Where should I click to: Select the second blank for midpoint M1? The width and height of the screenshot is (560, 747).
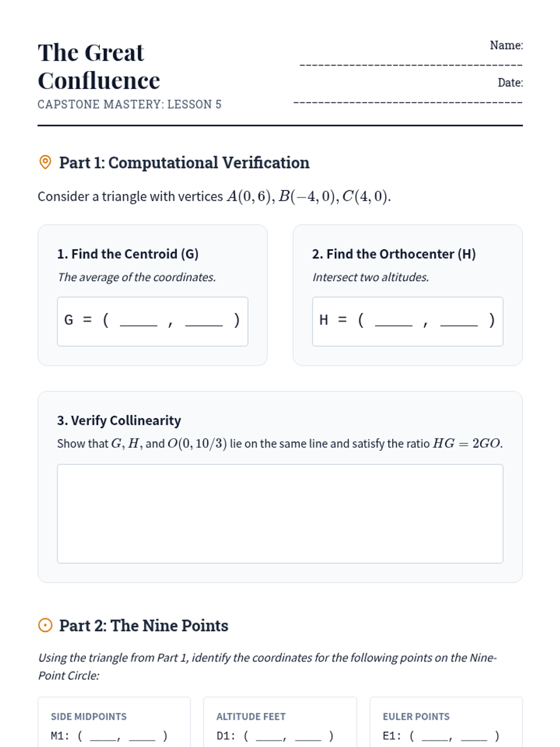pyautogui.click(x=142, y=737)
